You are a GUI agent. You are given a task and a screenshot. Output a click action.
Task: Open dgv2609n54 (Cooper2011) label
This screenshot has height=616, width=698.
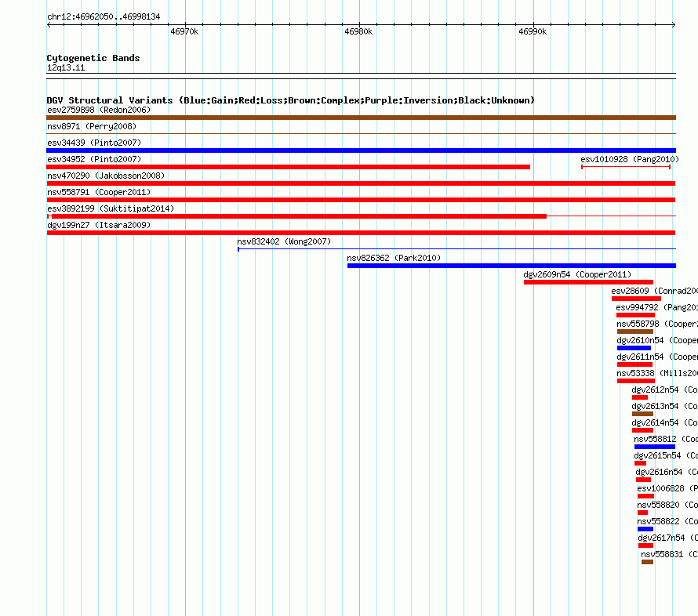click(x=577, y=274)
